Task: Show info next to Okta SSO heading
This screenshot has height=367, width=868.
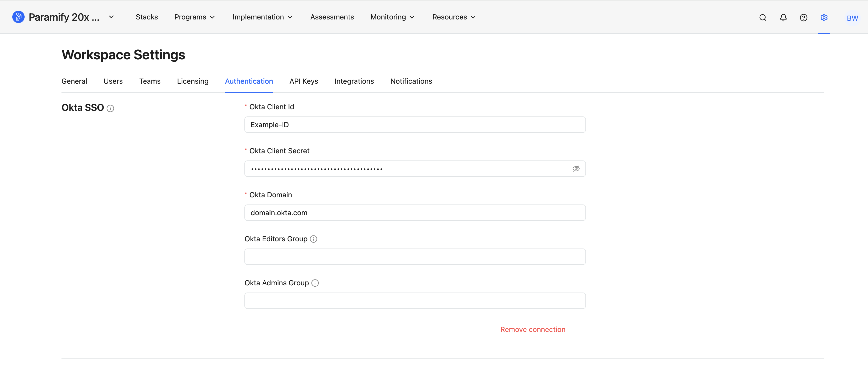Action: click(110, 109)
